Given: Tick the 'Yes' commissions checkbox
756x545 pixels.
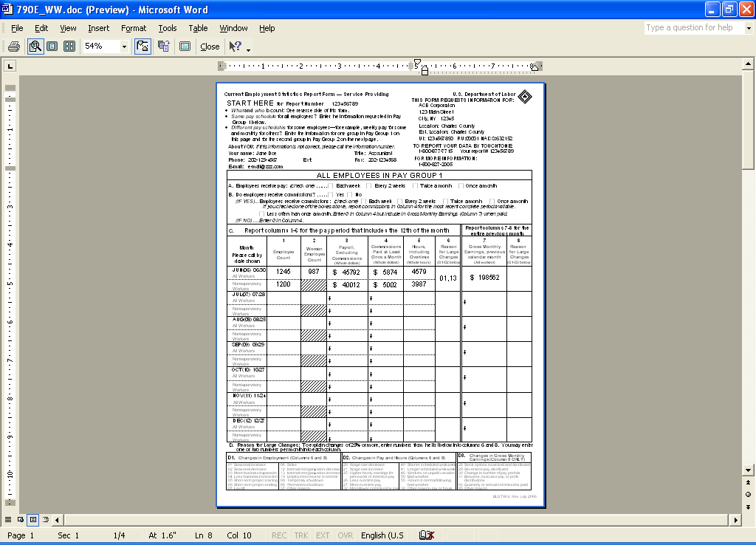Looking at the screenshot, I should (x=331, y=194).
